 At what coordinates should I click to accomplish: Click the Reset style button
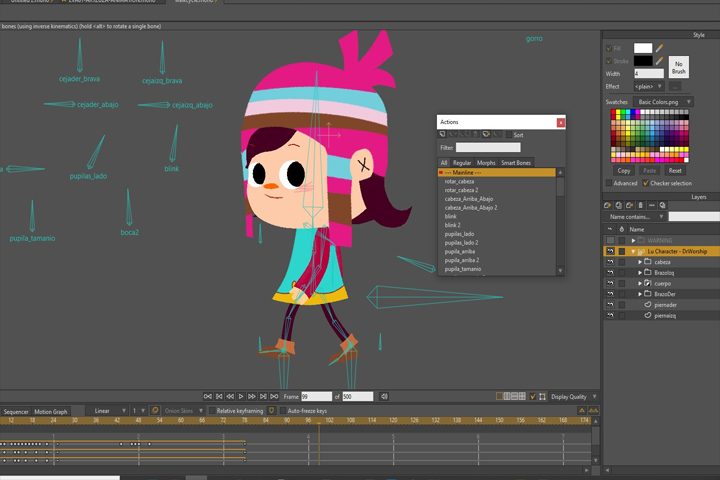[675, 170]
